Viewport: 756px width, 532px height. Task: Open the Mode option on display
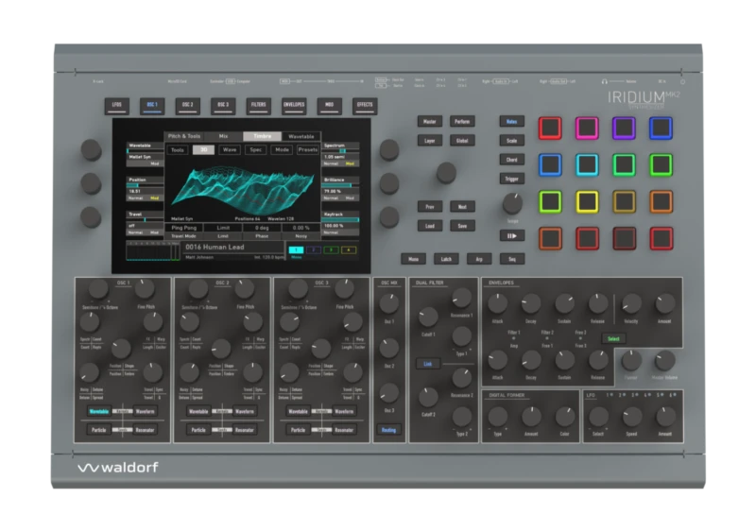point(282,149)
